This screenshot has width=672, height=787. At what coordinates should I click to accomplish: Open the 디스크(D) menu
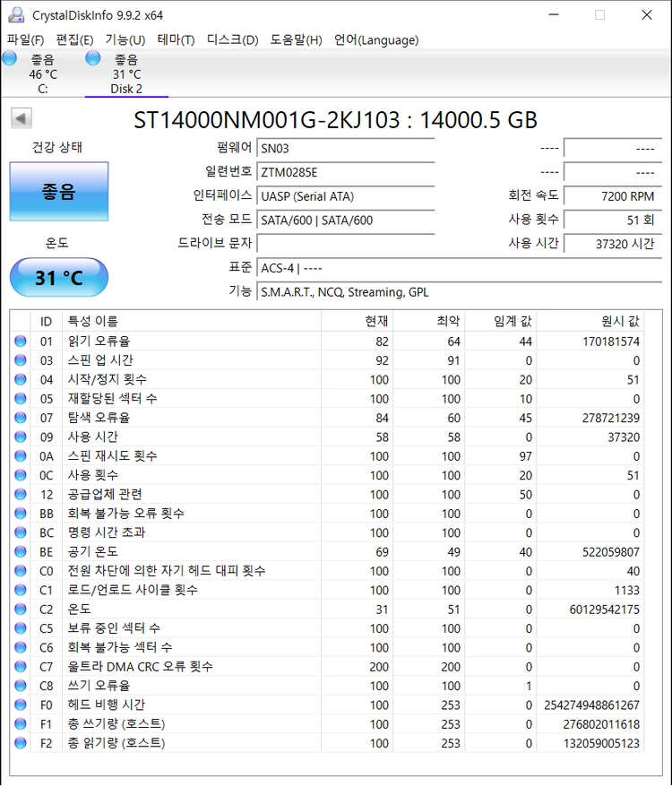232,39
